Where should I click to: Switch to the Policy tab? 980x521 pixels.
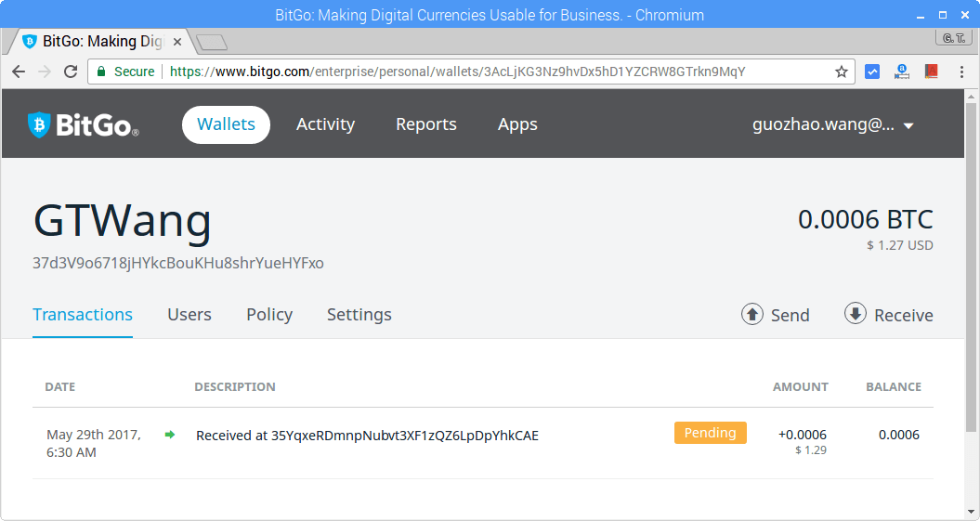point(269,315)
